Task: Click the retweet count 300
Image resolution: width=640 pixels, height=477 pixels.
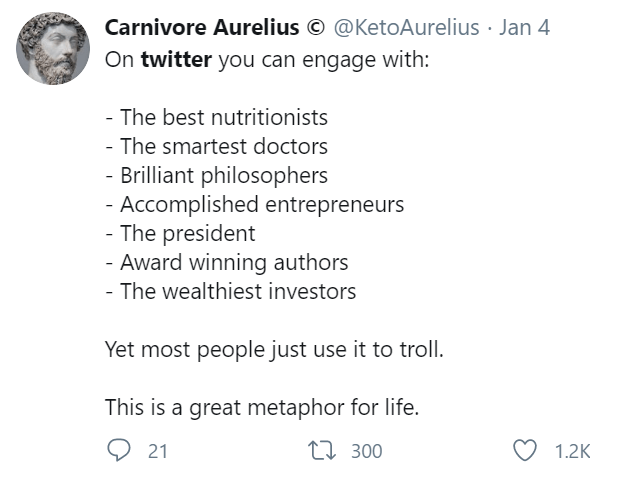Action: [366, 451]
